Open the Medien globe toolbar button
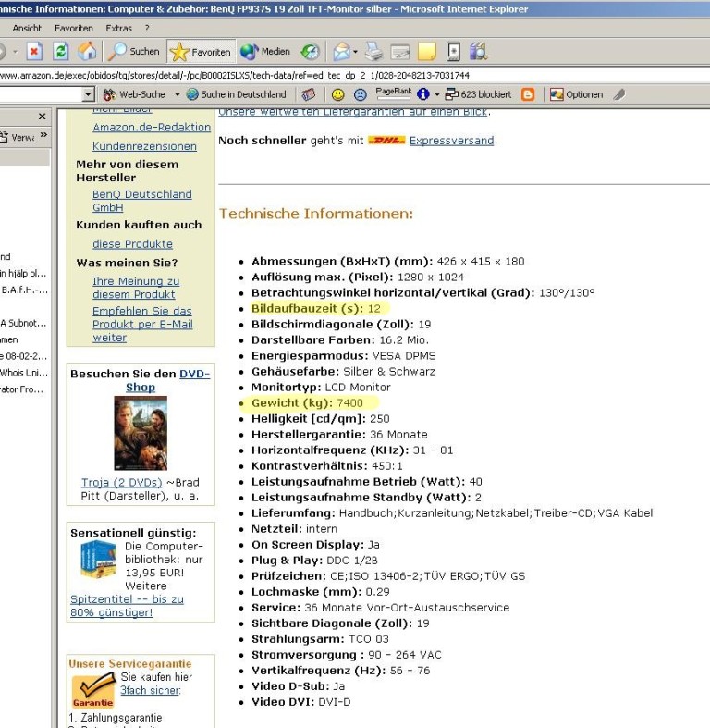The width and height of the screenshot is (710, 728). point(265,52)
